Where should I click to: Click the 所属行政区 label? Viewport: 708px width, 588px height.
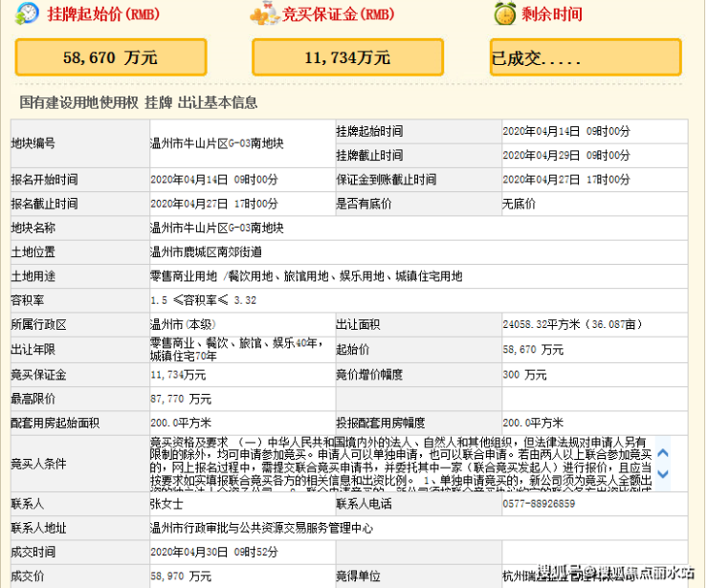(39, 324)
